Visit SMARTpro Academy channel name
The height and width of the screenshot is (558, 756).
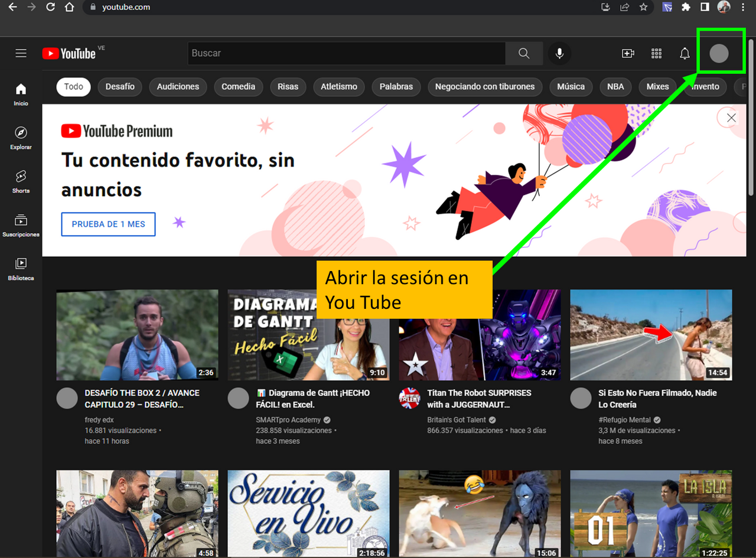(289, 420)
